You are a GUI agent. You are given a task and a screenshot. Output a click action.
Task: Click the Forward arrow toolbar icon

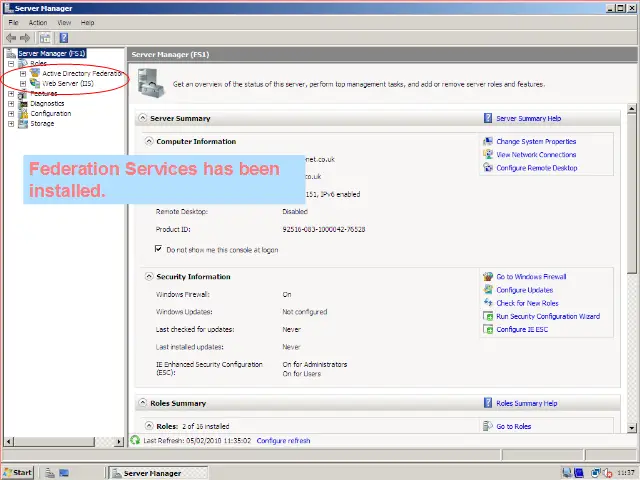click(25, 38)
